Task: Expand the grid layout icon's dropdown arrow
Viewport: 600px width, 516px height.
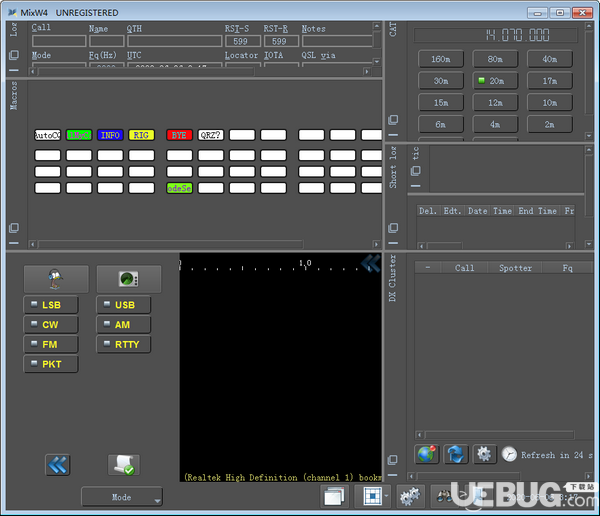Action: tap(386, 496)
